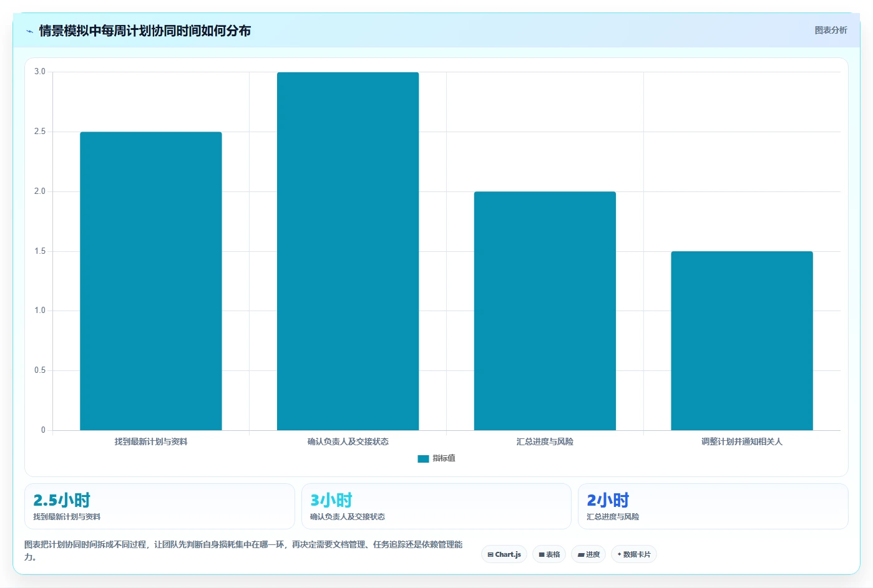Click the 确认负责人及交接状态 bar in the chart
Image resolution: width=873 pixels, height=588 pixels.
(348, 251)
